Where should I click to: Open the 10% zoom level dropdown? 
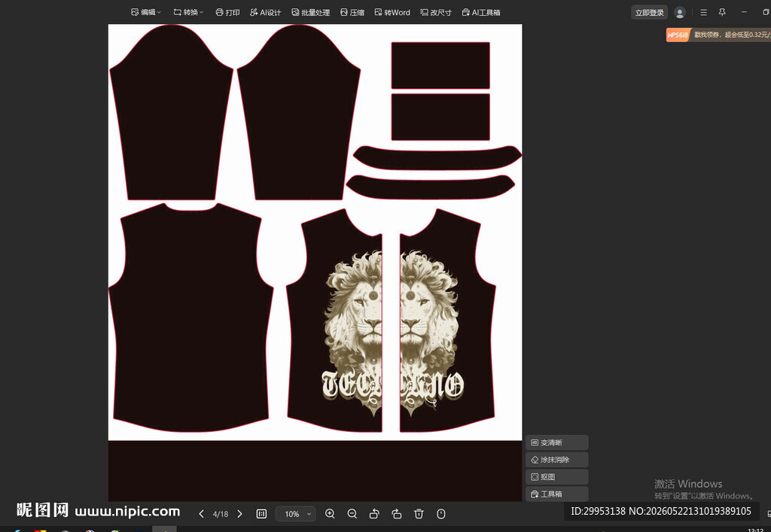(x=295, y=514)
